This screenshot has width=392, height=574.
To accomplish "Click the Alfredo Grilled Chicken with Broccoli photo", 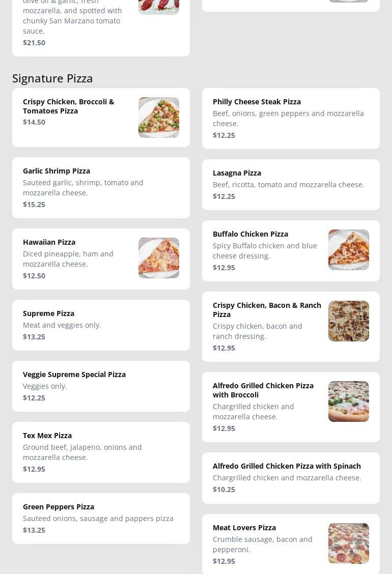I will click(x=349, y=401).
